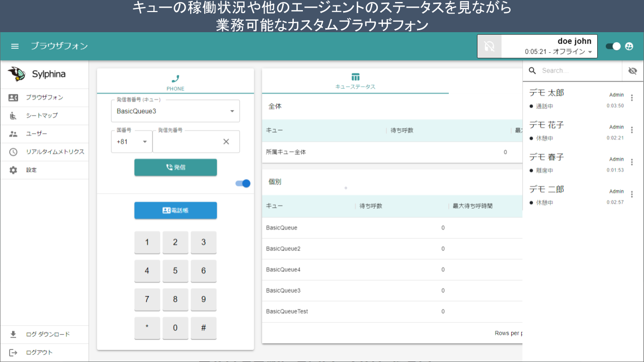Click ログアウト in the sidebar
This screenshot has width=644, height=362.
(44, 352)
